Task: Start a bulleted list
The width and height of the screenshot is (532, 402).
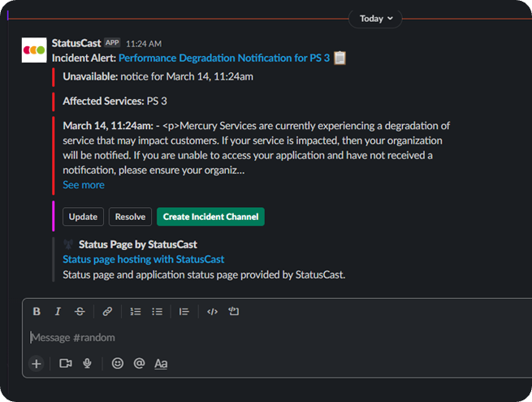Action: click(157, 311)
